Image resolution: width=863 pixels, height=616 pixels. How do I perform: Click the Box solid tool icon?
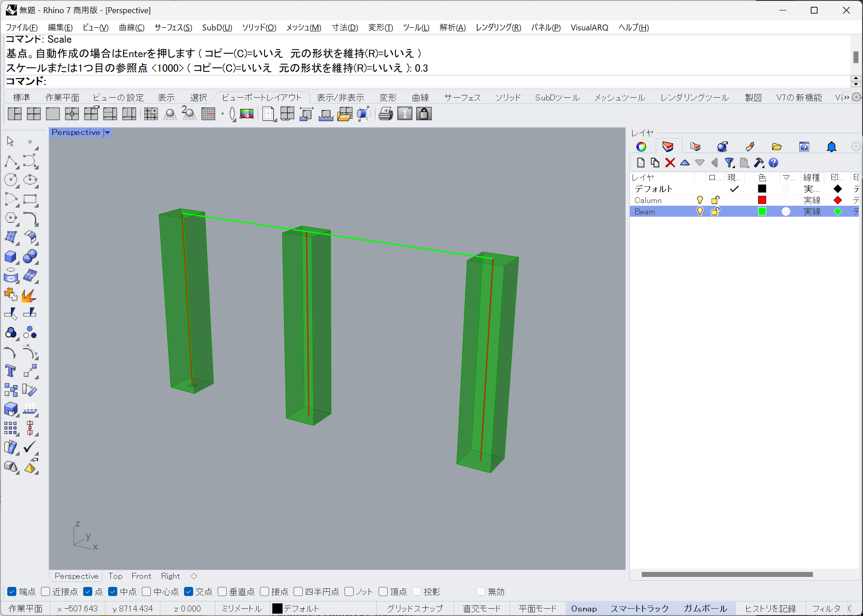pos(10,257)
